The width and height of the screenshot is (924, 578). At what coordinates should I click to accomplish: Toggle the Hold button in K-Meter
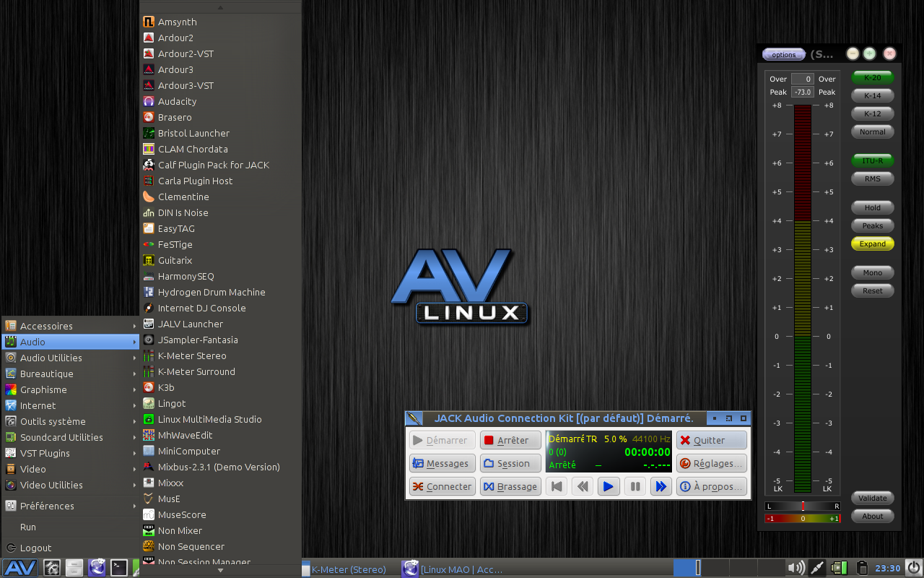pyautogui.click(x=873, y=207)
